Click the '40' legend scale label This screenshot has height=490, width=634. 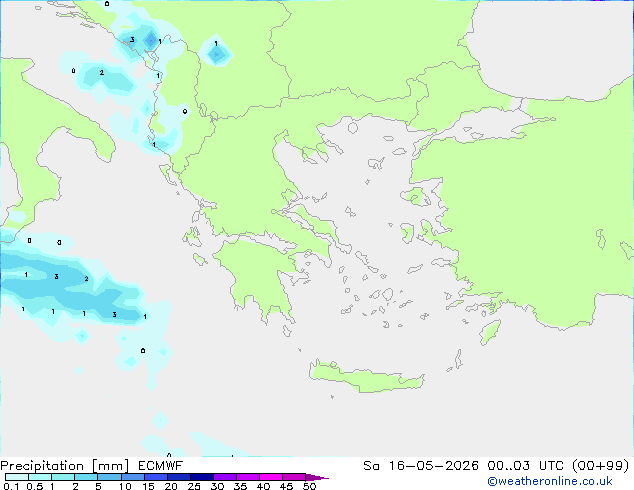coord(264,486)
